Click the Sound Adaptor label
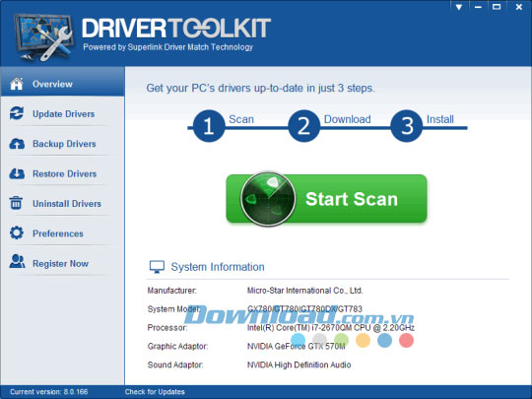Screen dimensions: 532x399 point(175,366)
